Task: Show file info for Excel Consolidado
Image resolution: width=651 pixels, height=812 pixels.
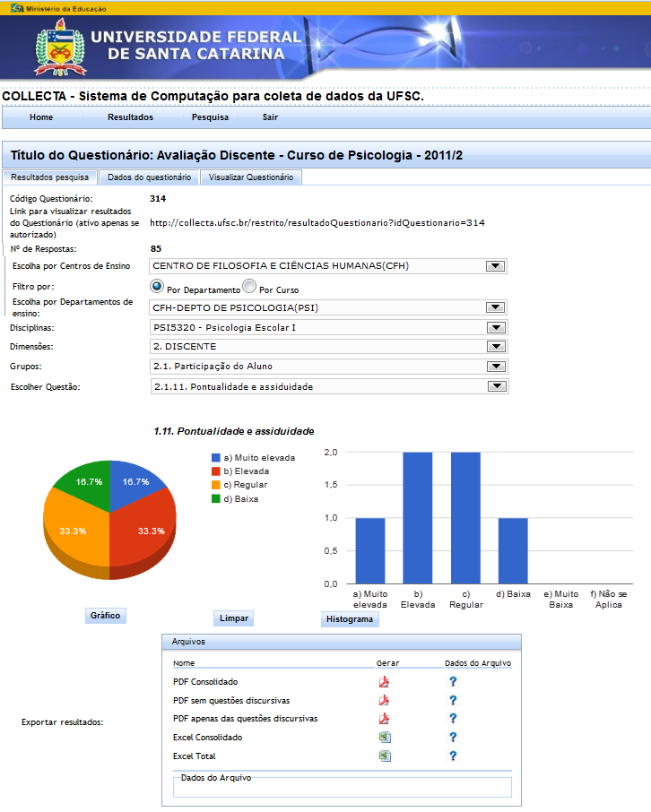Action: tap(453, 738)
